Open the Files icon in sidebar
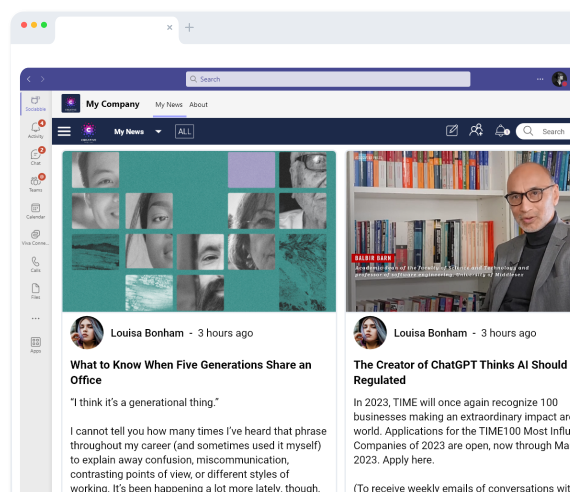 (x=36, y=291)
